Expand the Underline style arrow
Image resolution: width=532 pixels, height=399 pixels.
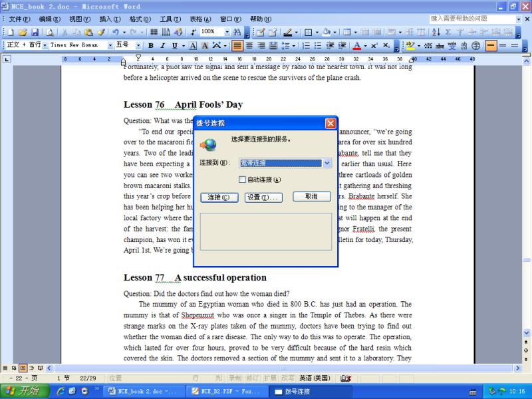tap(184, 45)
